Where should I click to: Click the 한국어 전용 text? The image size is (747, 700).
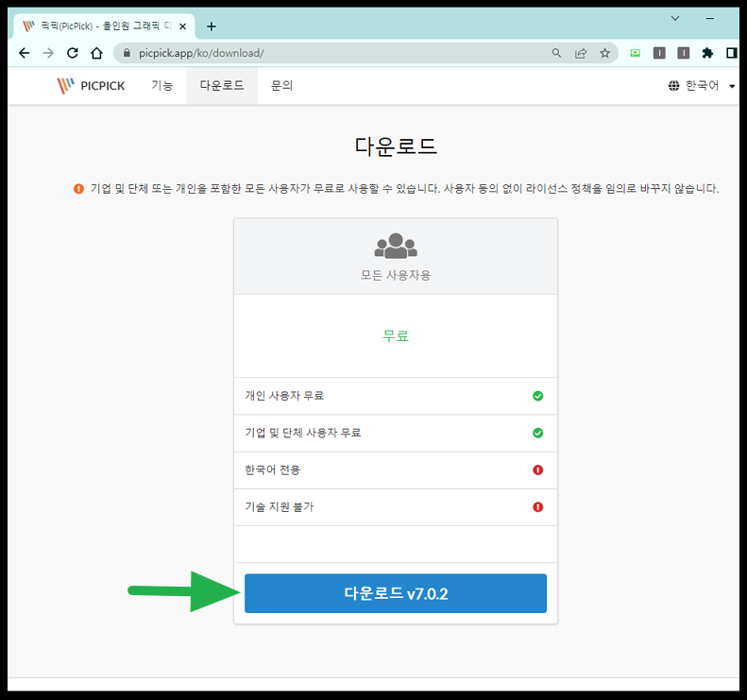273,470
